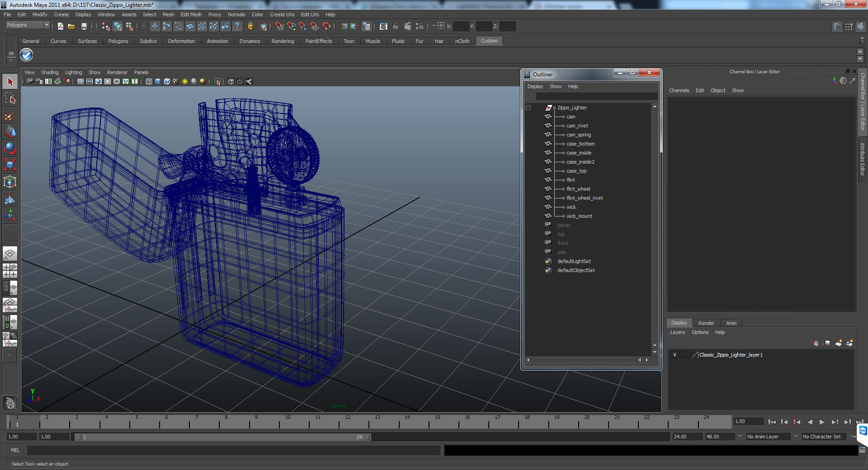Image resolution: width=868 pixels, height=470 pixels.
Task: Activate the Move tool cone icon
Action: click(10, 132)
